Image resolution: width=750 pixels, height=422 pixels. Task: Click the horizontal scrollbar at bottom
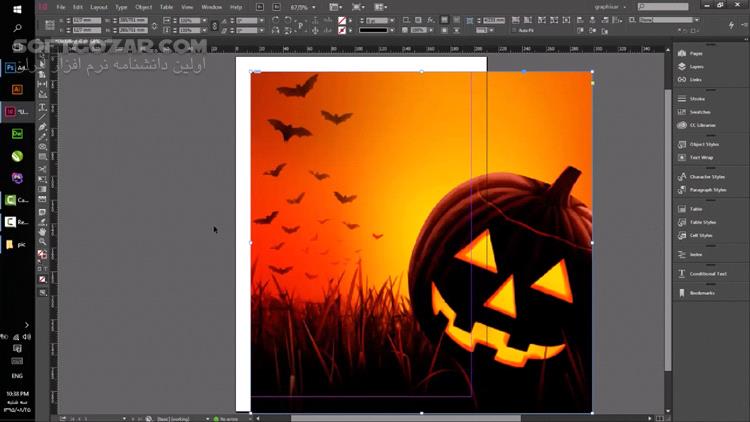(x=406, y=419)
